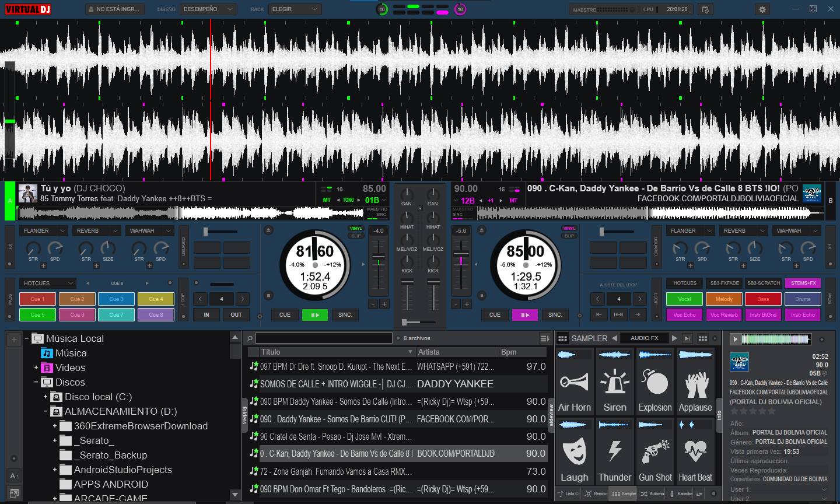Play the Heart Beat sample
Viewport: 840px width, 504px height.
[695, 451]
